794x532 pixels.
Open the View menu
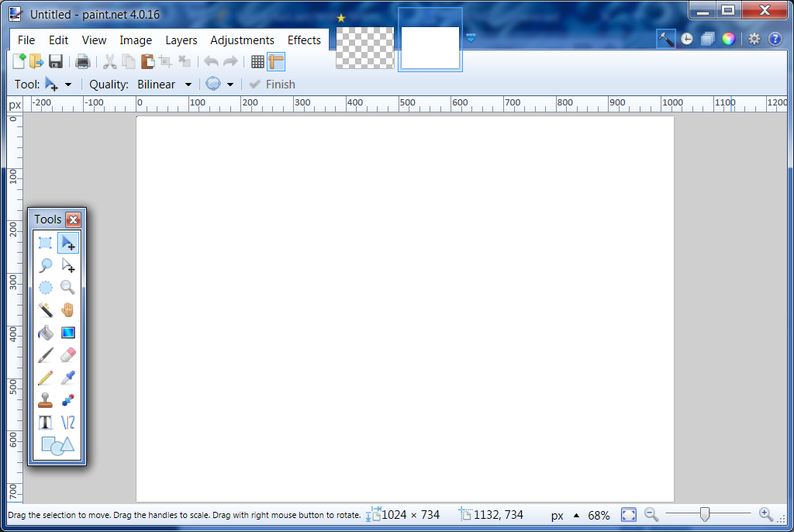[94, 40]
